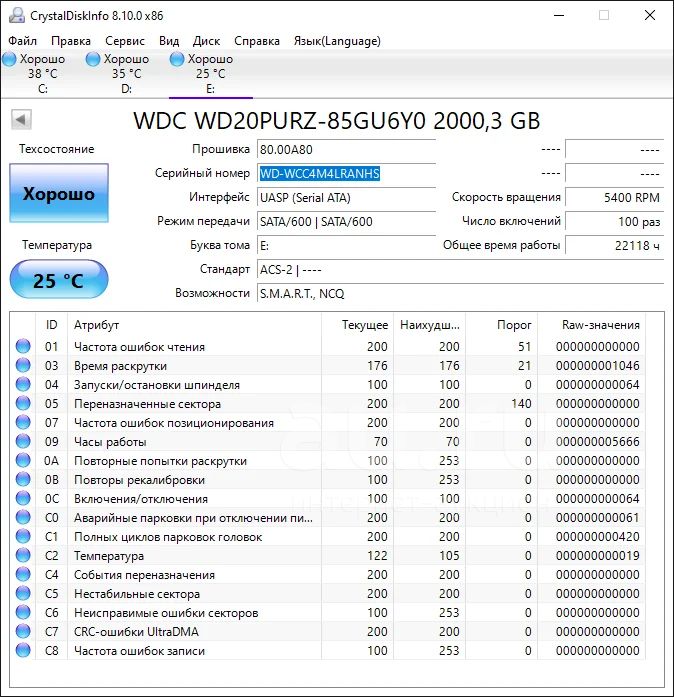Click status orb for attribute 03 row
The width and height of the screenshot is (674, 697).
pyautogui.click(x=23, y=365)
